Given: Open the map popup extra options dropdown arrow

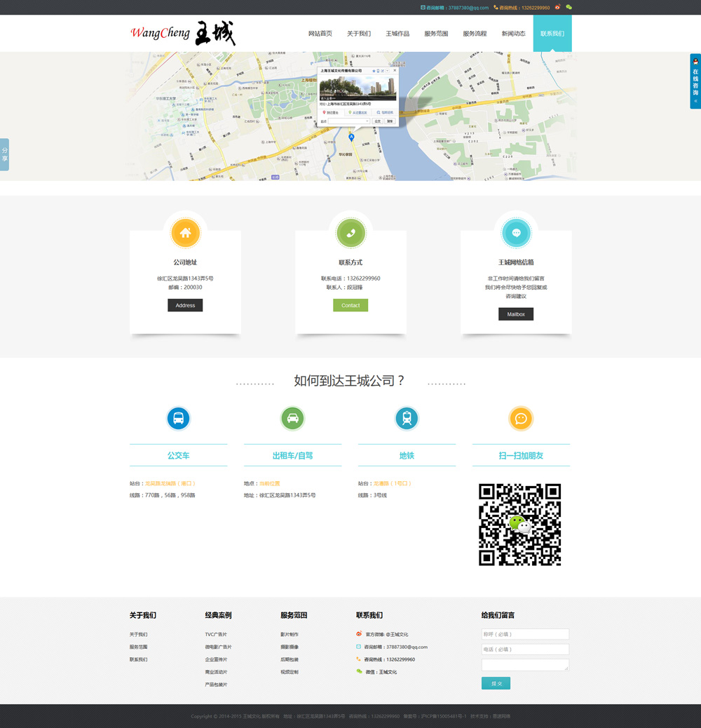Looking at the screenshot, I should tap(388, 71).
